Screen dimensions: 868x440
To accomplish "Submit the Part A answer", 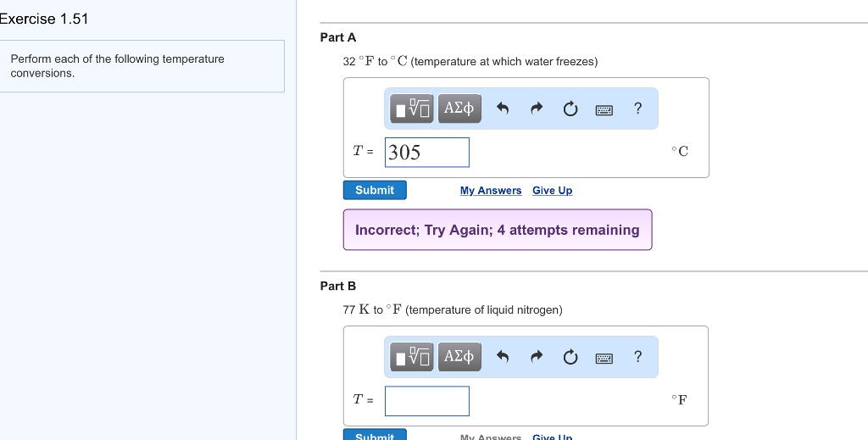I will [375, 190].
